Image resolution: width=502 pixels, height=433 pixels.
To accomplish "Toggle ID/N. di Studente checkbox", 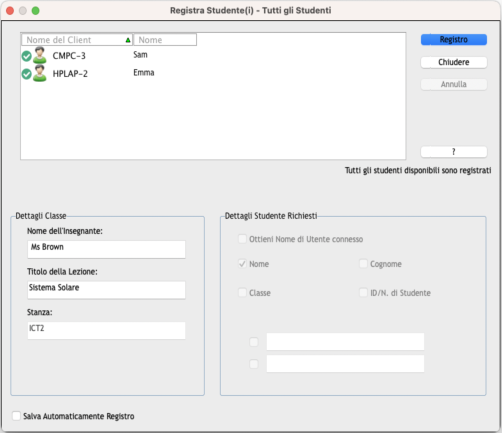I will pyautogui.click(x=363, y=293).
